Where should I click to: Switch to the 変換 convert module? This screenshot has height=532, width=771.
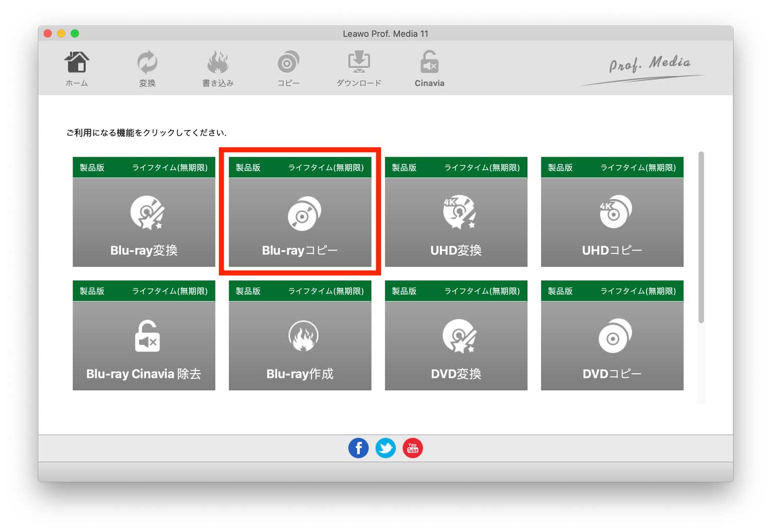(147, 63)
